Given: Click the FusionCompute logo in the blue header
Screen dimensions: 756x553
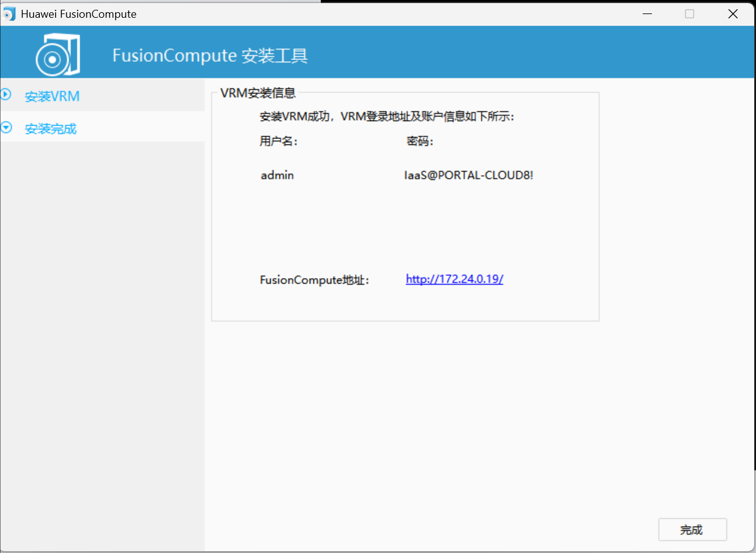Looking at the screenshot, I should [x=58, y=54].
